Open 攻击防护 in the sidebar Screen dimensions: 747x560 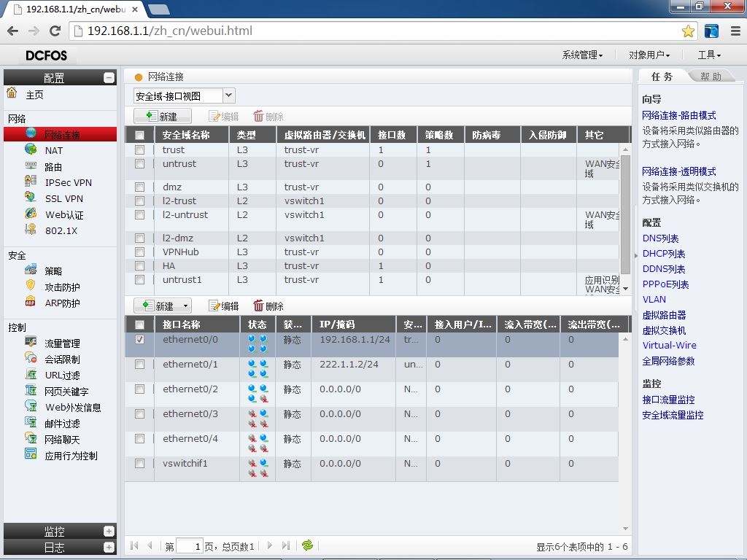coord(62,287)
